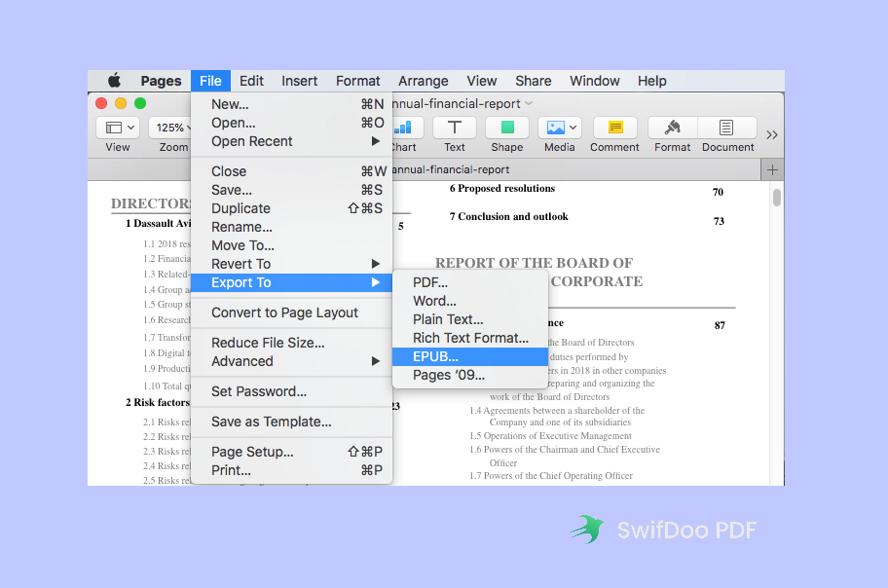
Task: Choose Print... from File menu
Action: 292,471
